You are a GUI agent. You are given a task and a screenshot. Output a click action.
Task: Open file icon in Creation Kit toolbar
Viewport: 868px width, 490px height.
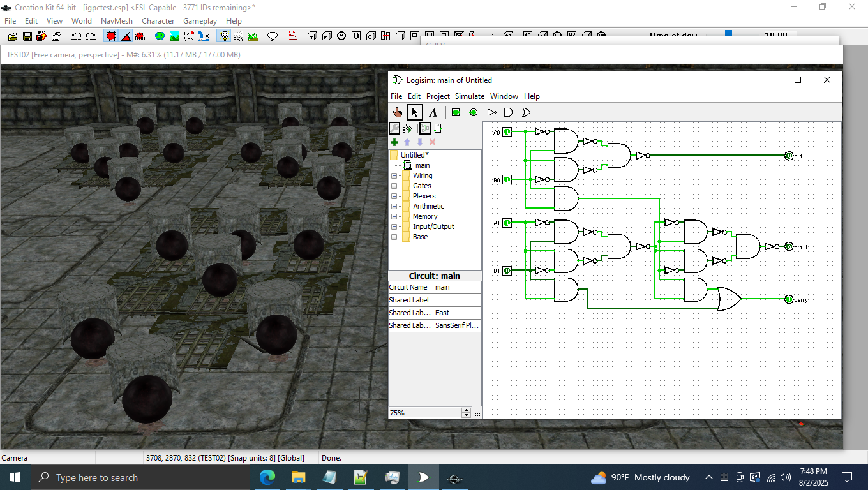(13, 36)
